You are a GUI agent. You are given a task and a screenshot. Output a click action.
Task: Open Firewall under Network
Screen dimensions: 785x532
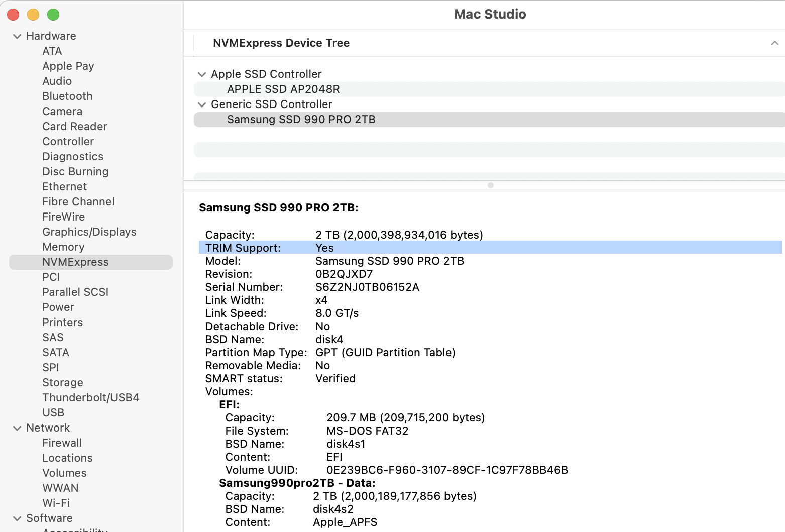pos(62,443)
